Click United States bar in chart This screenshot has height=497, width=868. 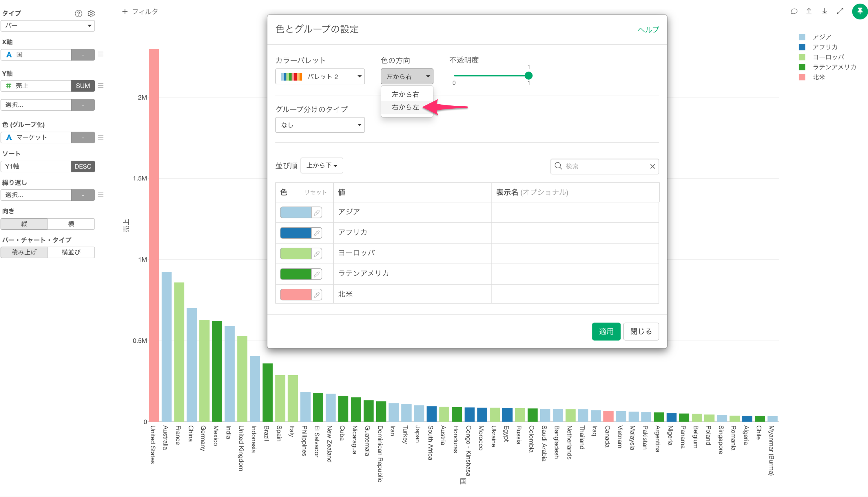click(x=154, y=235)
